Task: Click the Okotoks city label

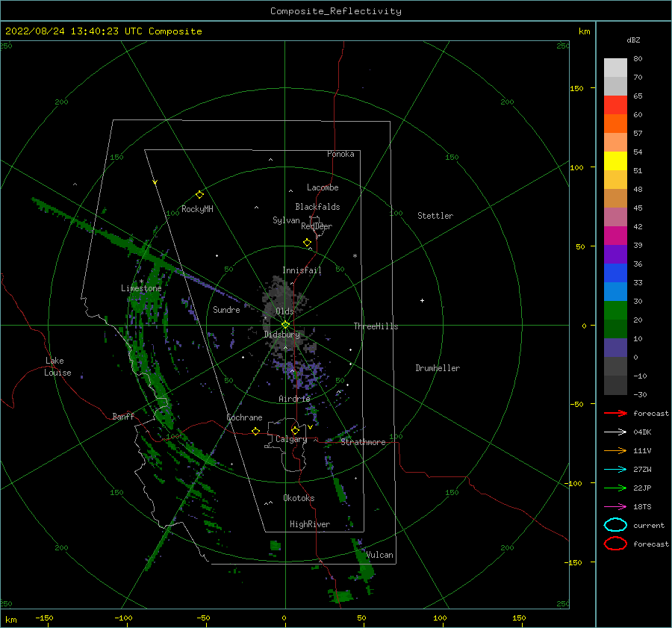Action: click(299, 498)
